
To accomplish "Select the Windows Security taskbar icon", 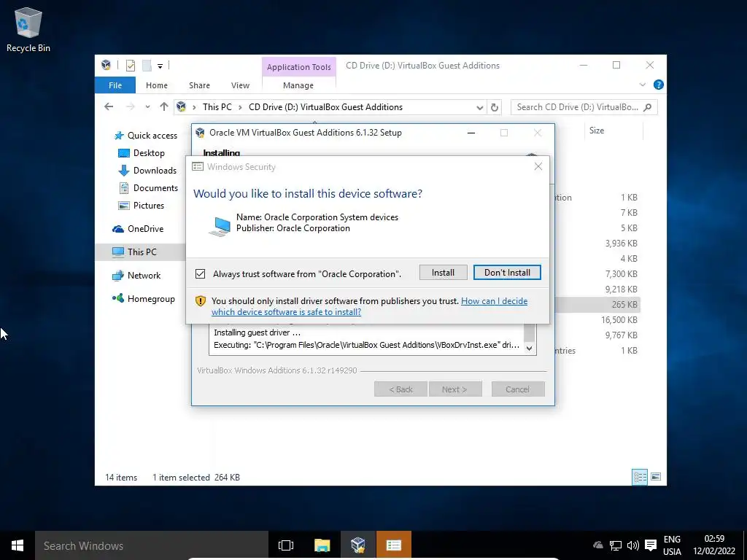I will point(393,545).
